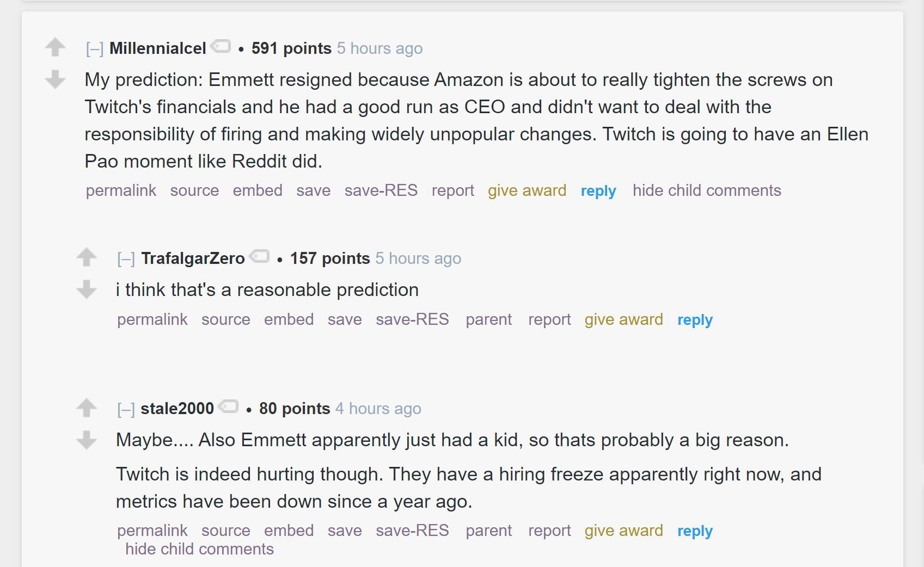Save stale2000's comment with save-RES
This screenshot has height=567, width=924.
[x=412, y=531]
